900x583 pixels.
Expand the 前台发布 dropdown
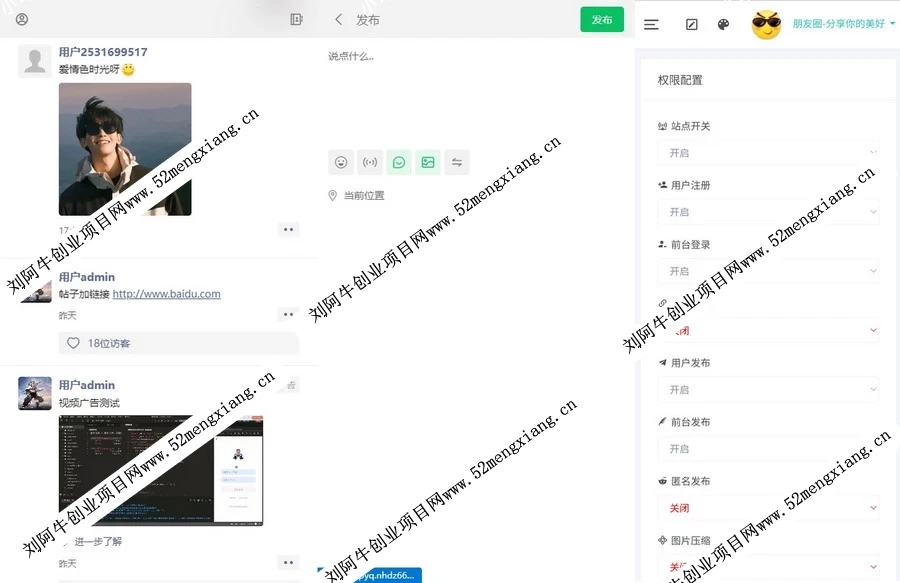768,449
